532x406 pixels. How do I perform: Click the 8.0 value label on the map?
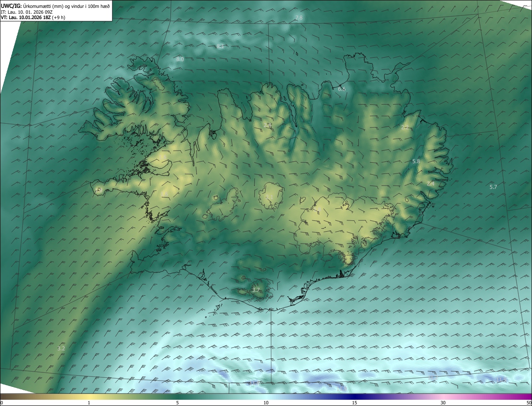180,59
